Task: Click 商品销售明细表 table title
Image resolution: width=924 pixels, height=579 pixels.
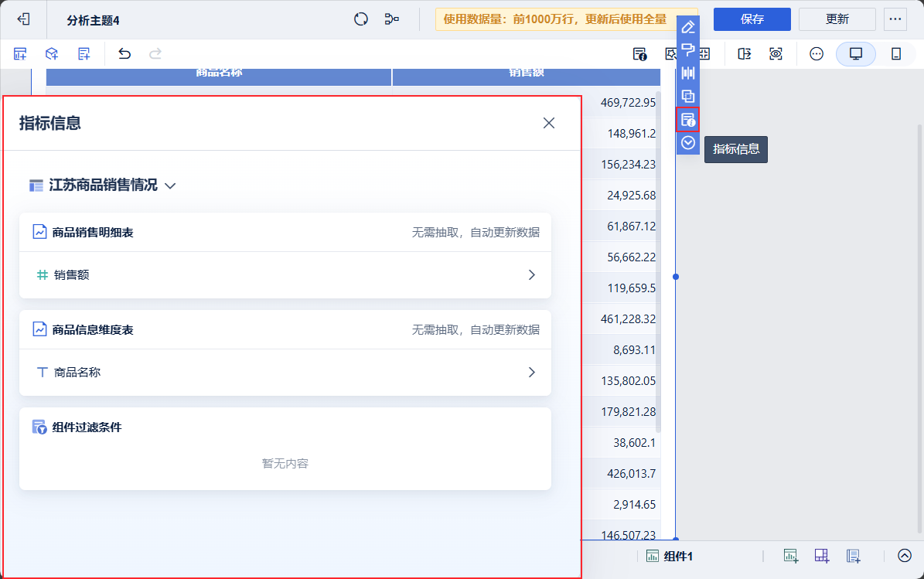Action: pyautogui.click(x=93, y=233)
